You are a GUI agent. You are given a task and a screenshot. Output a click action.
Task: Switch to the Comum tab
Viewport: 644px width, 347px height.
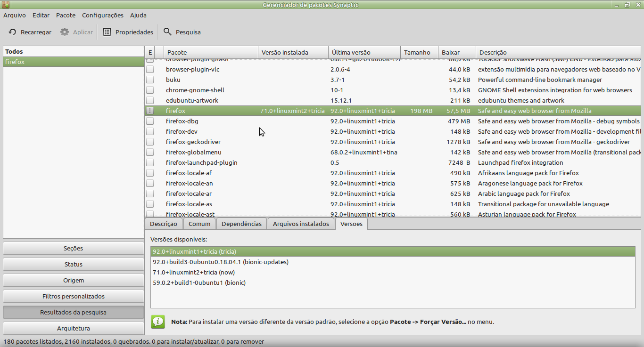(x=199, y=224)
